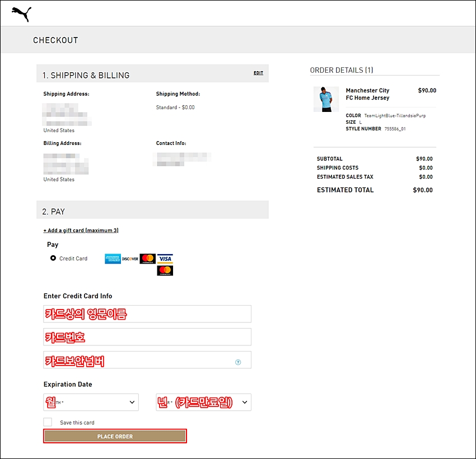This screenshot has height=459, width=476.
Task: Select the Credit Card radio button
Action: [x=53, y=258]
